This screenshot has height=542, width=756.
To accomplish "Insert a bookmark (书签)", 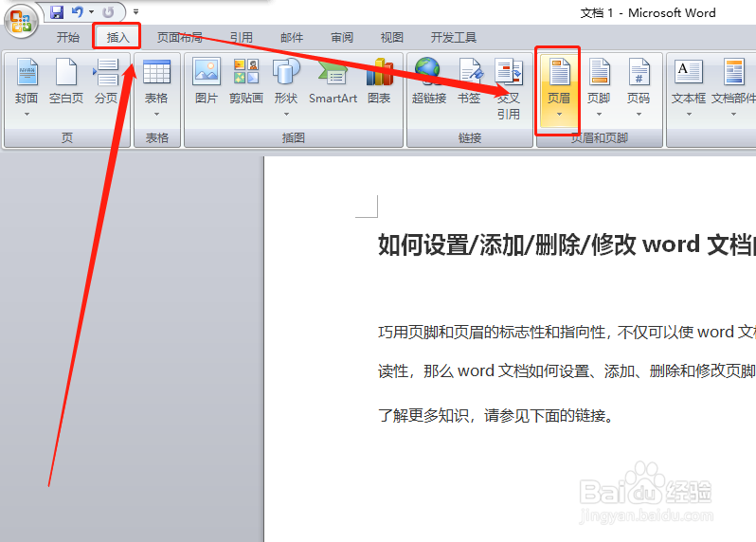I will 469,81.
